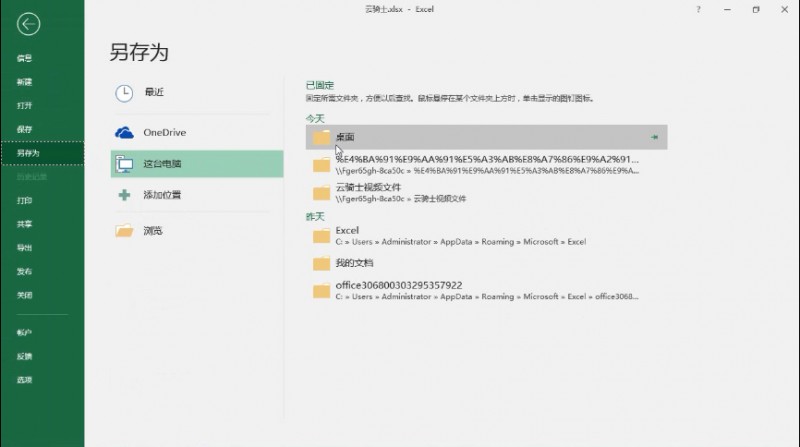
Task: Open 选项 at the sidebar bottom
Action: (x=24, y=380)
